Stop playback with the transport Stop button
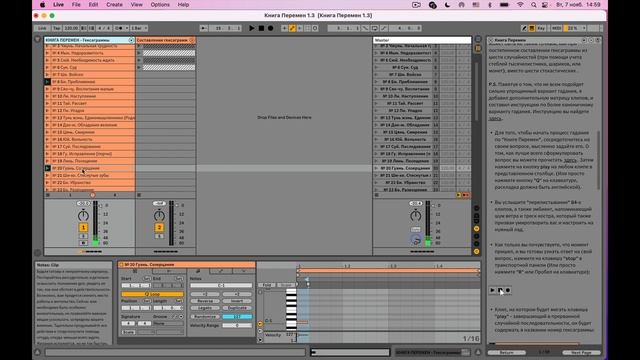Screen dimensions: 640x360 point(261,28)
